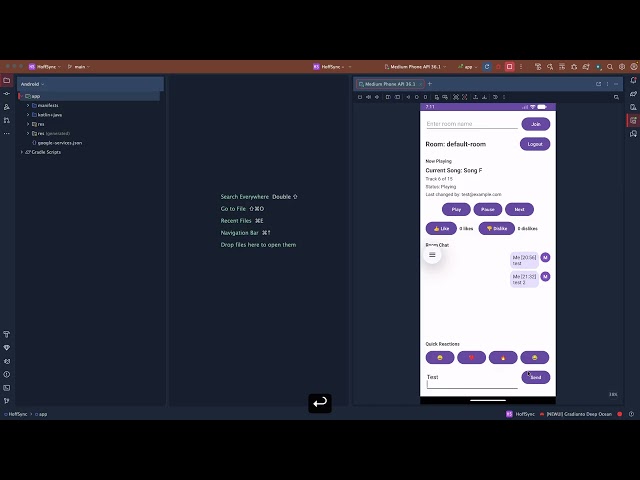Open the Pull Requests tool window
The width and height of the screenshot is (640, 480).
7,120
